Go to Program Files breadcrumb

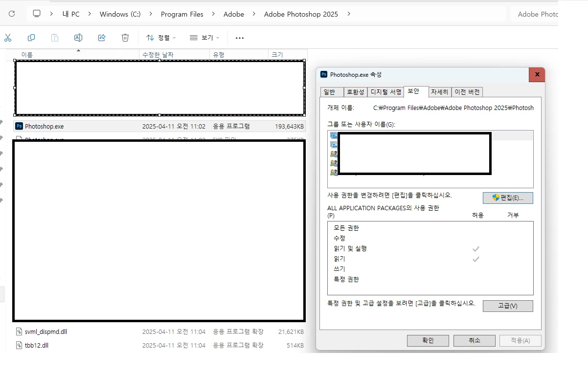182,14
